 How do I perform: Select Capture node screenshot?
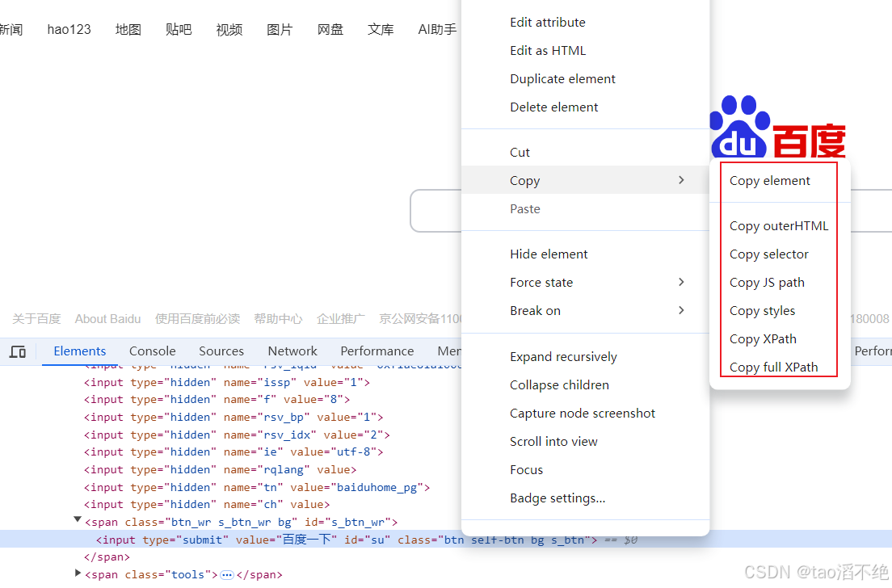(582, 414)
